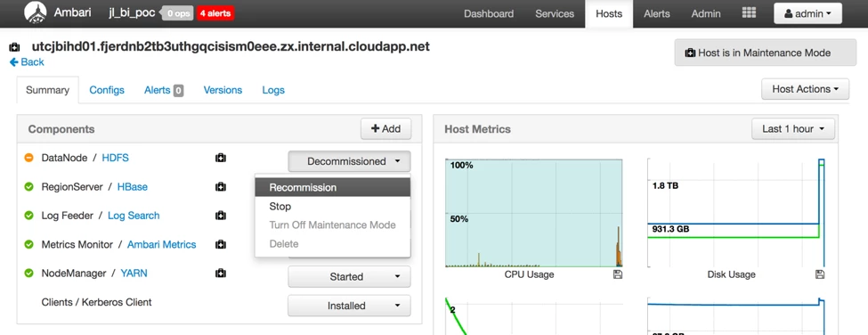Select Recommission from the dropdown menu

[333, 188]
